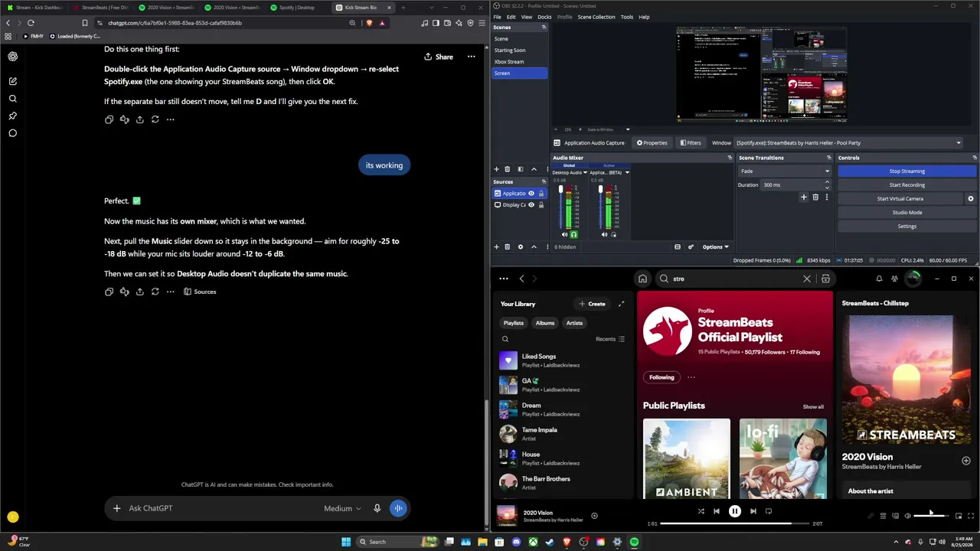Open Application Audio channel dropdown in mixer

(x=626, y=173)
